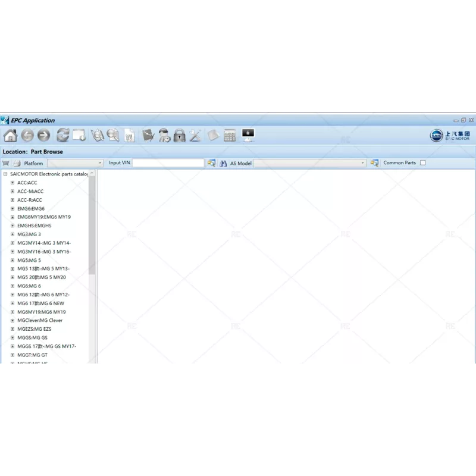476x476 pixels.
Task: Click the Home icon on the toolbar
Action: tap(10, 135)
